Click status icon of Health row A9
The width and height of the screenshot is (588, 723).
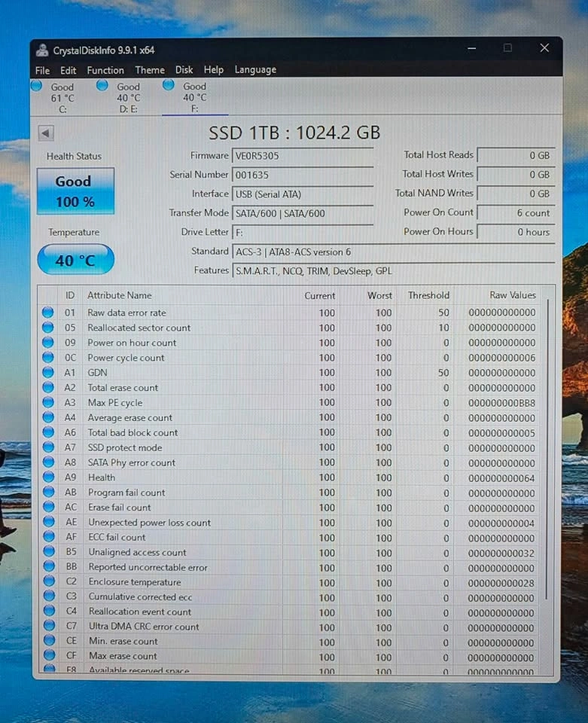pyautogui.click(x=48, y=477)
